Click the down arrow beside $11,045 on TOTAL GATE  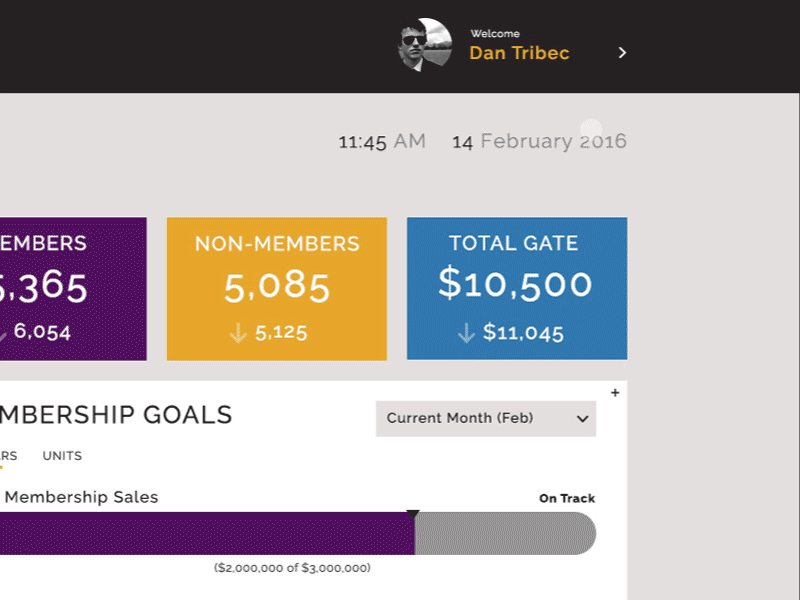(466, 331)
